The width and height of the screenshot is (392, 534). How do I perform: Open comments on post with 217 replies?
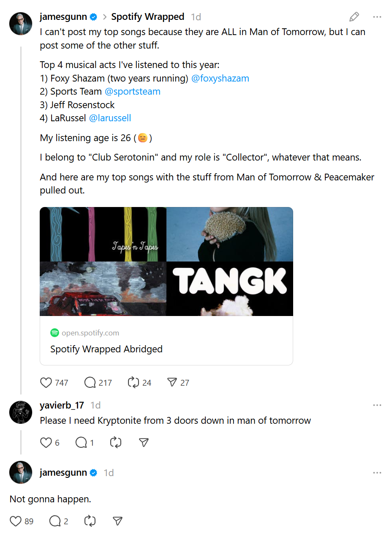point(90,383)
